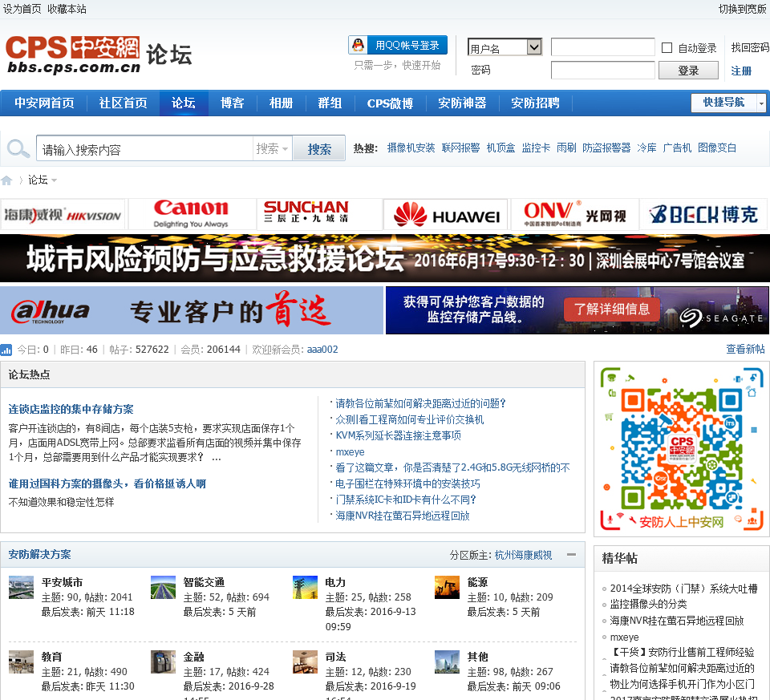Open KVM系列延长器连接注意事项 thread

[x=399, y=435]
